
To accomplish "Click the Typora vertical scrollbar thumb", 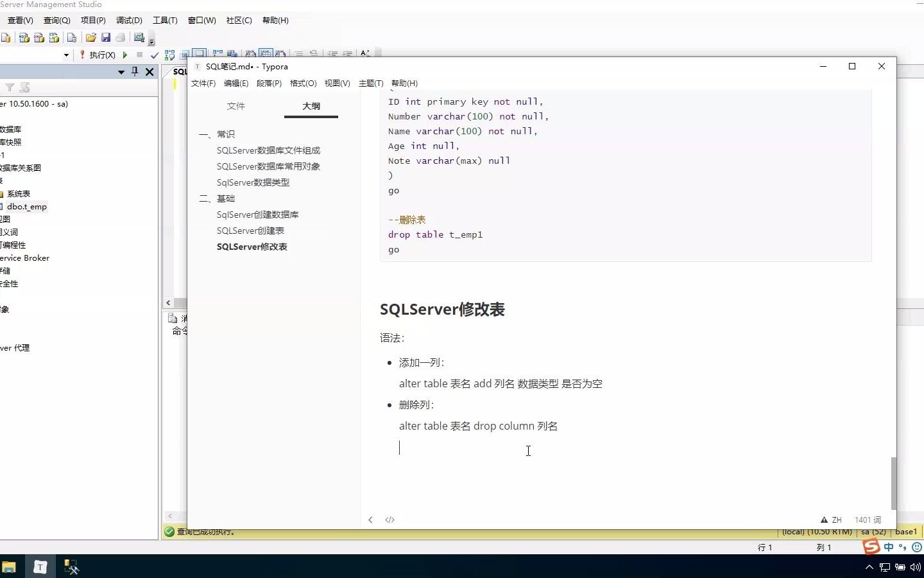I will click(893, 483).
